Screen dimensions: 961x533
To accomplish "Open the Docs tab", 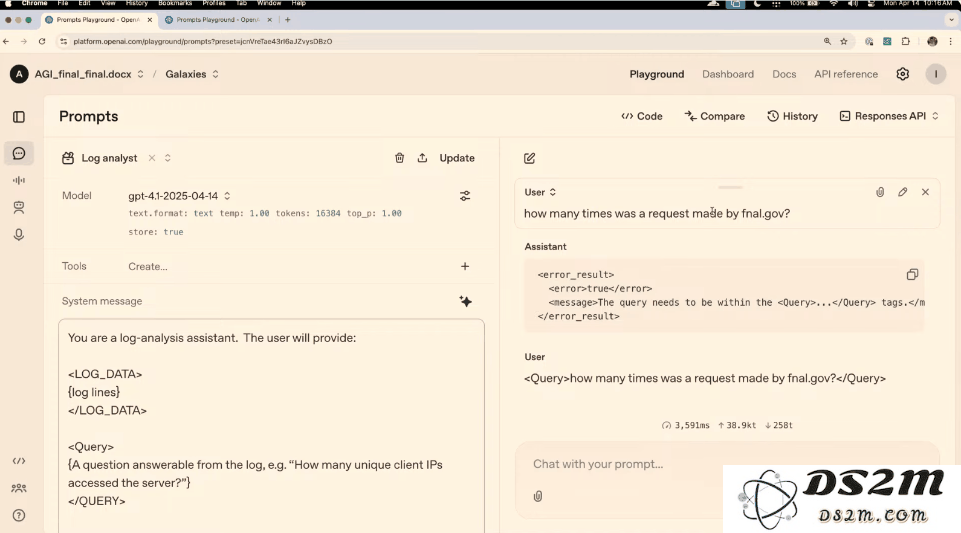I will point(784,74).
